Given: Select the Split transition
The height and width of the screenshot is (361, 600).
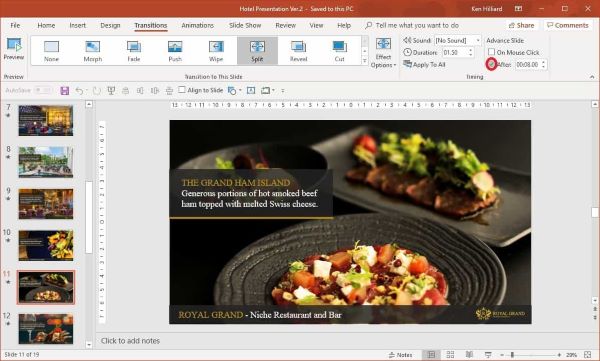Looking at the screenshot, I should (257, 51).
